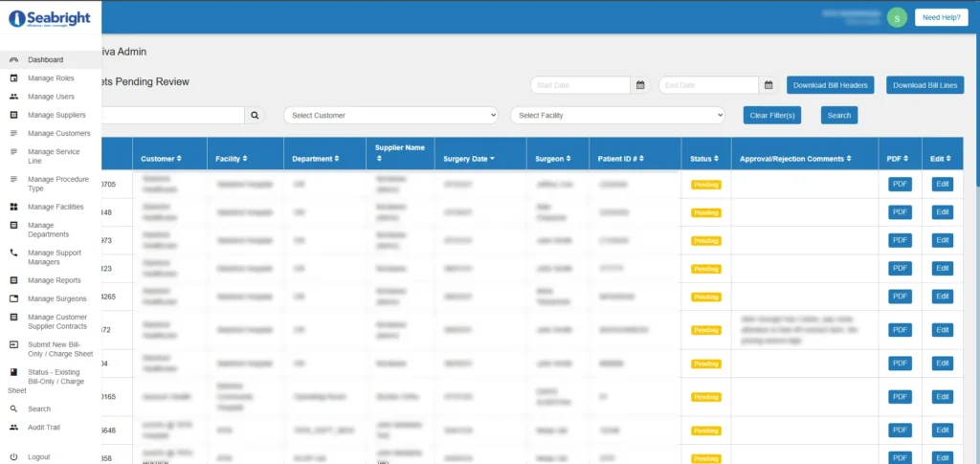Viewport: 980px width, 464px height.
Task: Open the Select Customer dropdown
Action: tap(390, 116)
